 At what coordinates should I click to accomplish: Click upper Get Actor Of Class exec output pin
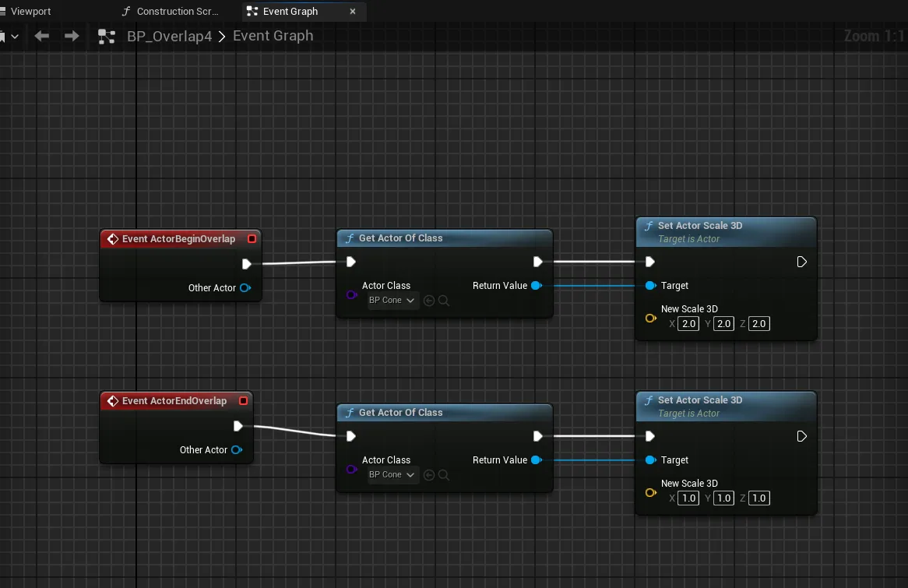tap(538, 262)
